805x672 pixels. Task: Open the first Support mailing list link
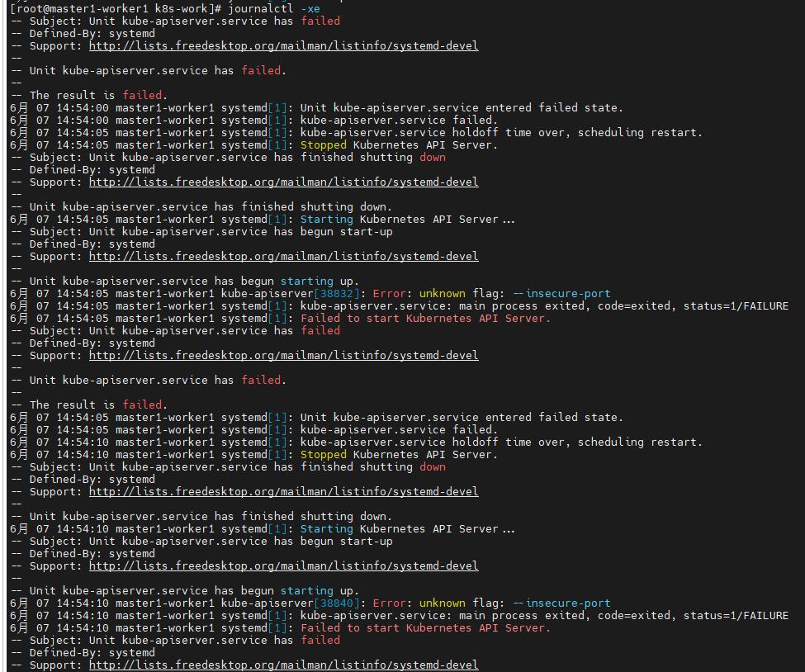(x=283, y=45)
